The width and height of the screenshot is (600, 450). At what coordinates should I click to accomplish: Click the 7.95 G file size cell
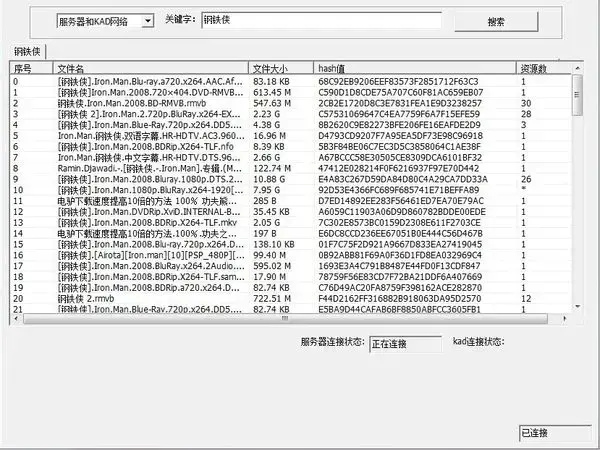pyautogui.click(x=266, y=190)
